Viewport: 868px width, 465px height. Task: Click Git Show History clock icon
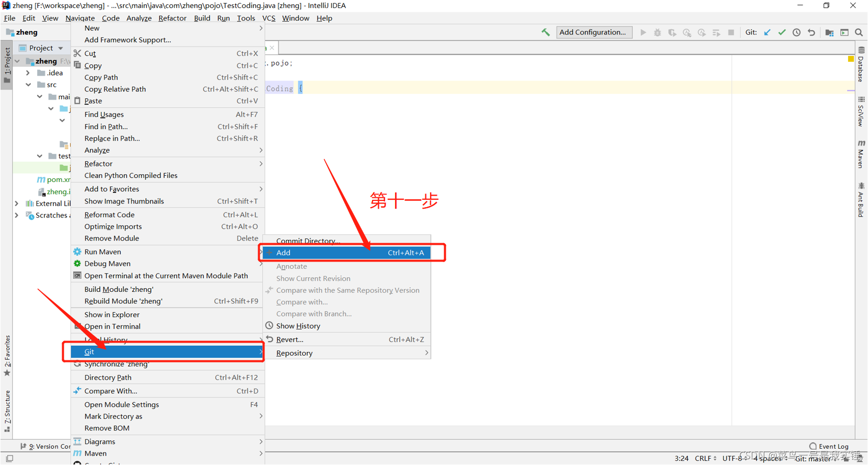click(x=796, y=32)
